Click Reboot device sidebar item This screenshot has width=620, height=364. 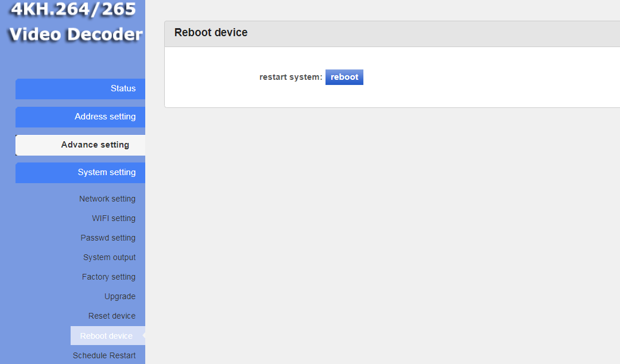106,336
